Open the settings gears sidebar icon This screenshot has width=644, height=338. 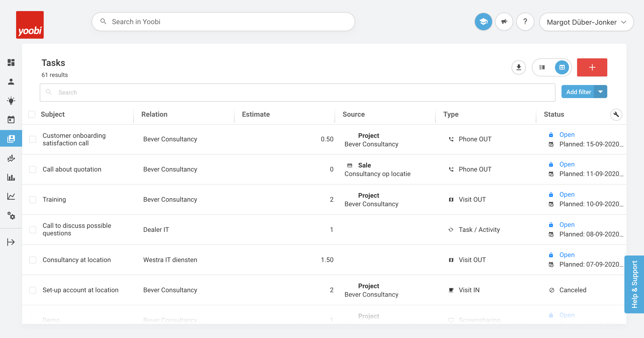[x=11, y=216]
